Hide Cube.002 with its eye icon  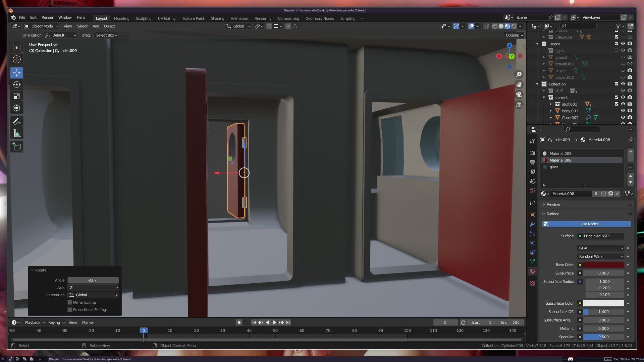623,118
